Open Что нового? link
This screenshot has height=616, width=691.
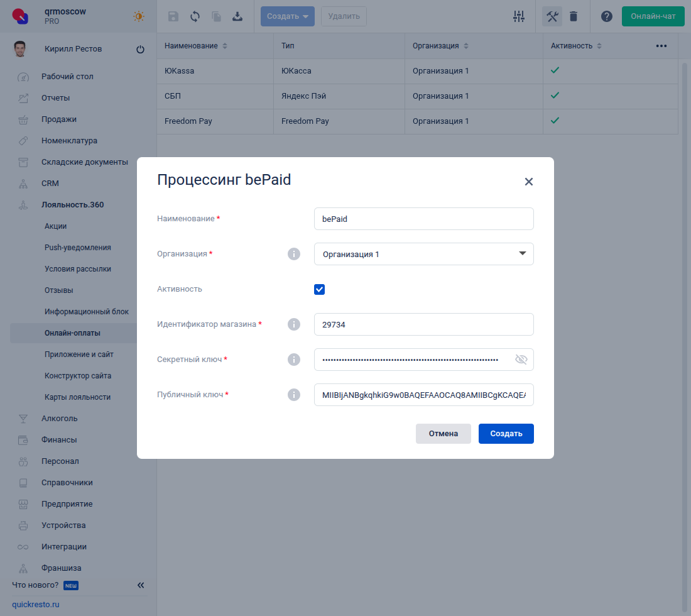tap(35, 585)
